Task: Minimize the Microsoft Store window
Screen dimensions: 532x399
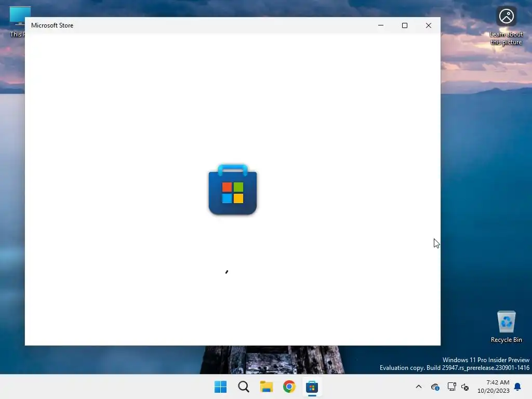Action: (381, 25)
